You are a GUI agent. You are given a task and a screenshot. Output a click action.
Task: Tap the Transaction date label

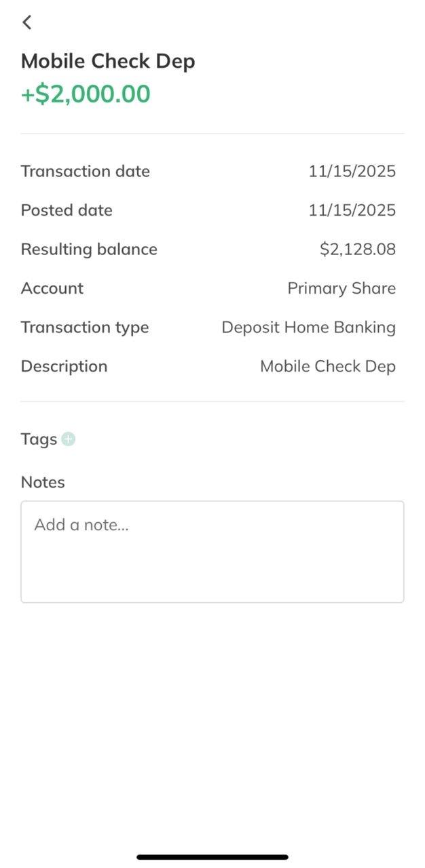click(x=85, y=172)
